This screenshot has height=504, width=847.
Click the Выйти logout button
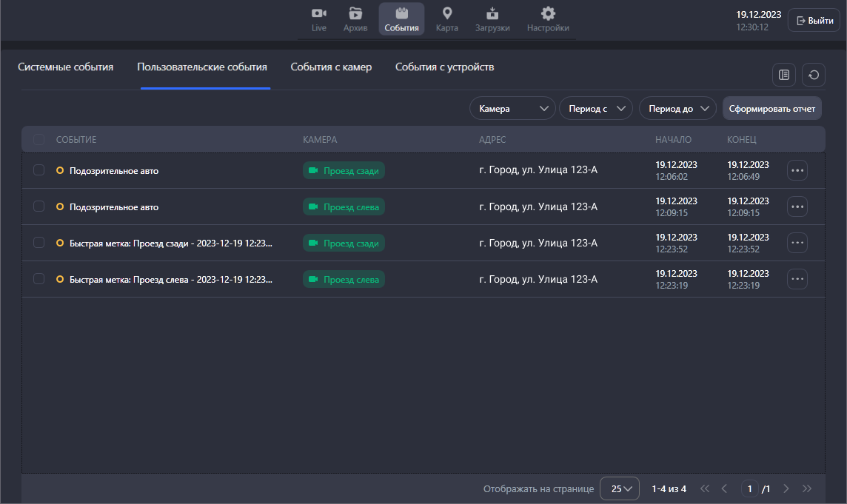(x=814, y=21)
